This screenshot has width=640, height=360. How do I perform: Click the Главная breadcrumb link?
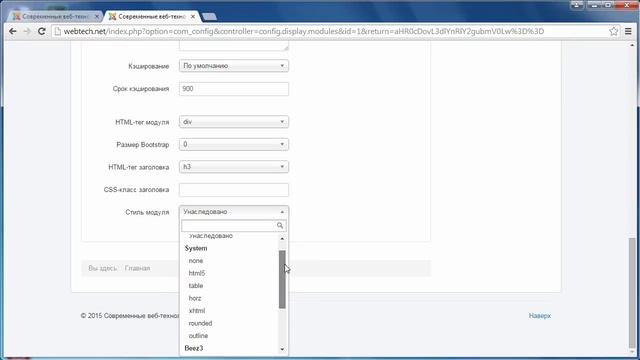pyautogui.click(x=138, y=268)
